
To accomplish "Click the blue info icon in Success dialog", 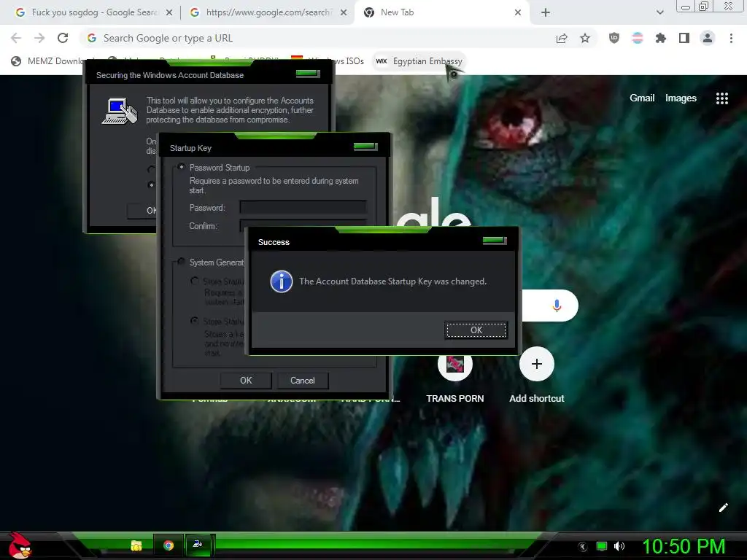I will [281, 281].
